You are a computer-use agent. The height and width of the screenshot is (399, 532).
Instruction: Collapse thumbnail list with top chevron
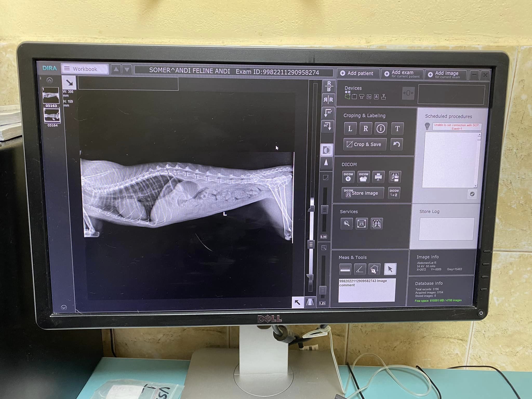tap(50, 80)
